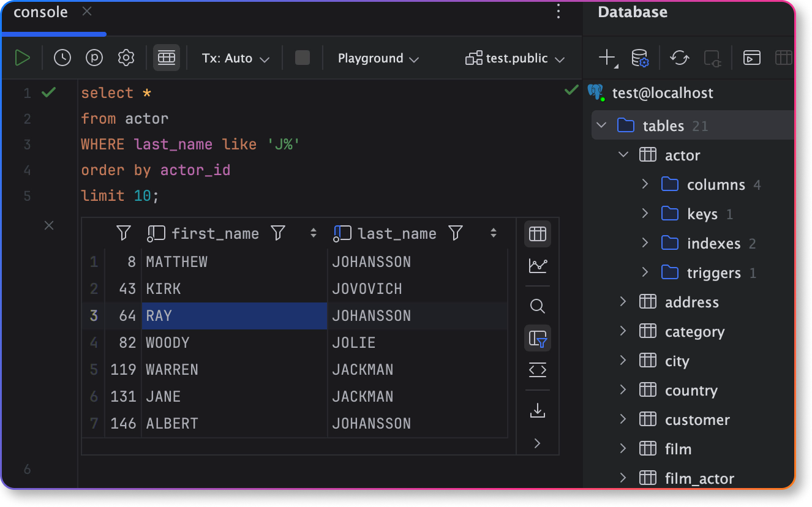Click the code line 'order by actor_id'
This screenshot has height=507, width=812.
(156, 170)
